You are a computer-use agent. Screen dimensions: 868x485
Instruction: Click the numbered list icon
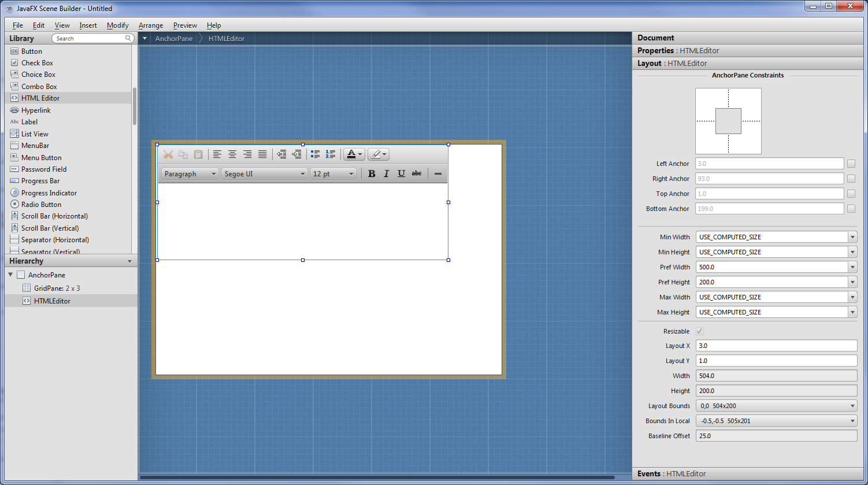tap(330, 154)
